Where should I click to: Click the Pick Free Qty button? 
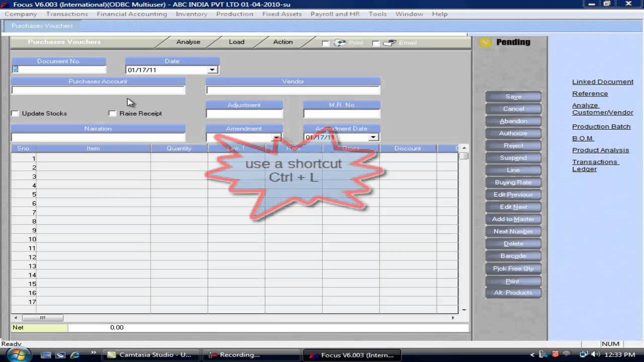513,268
